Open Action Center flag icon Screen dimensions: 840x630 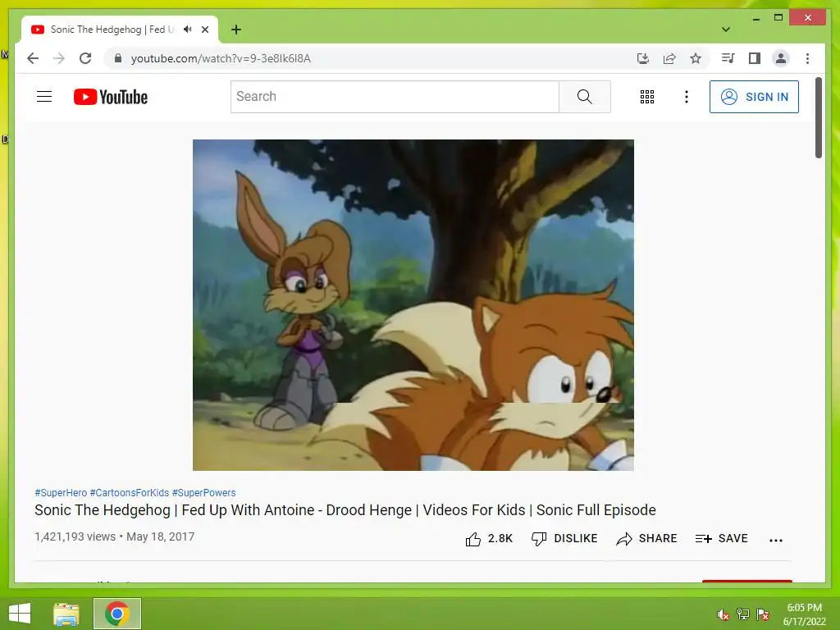point(763,614)
